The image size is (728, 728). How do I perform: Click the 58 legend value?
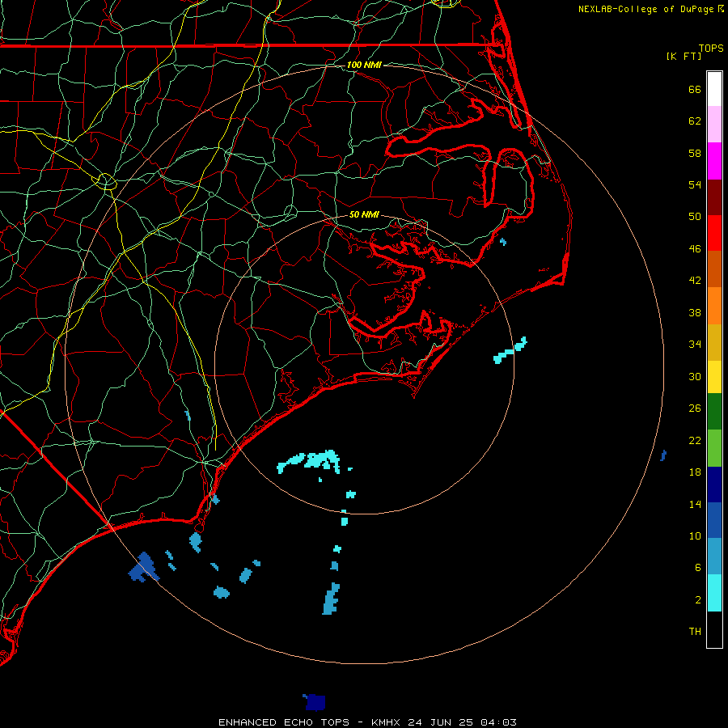(695, 153)
